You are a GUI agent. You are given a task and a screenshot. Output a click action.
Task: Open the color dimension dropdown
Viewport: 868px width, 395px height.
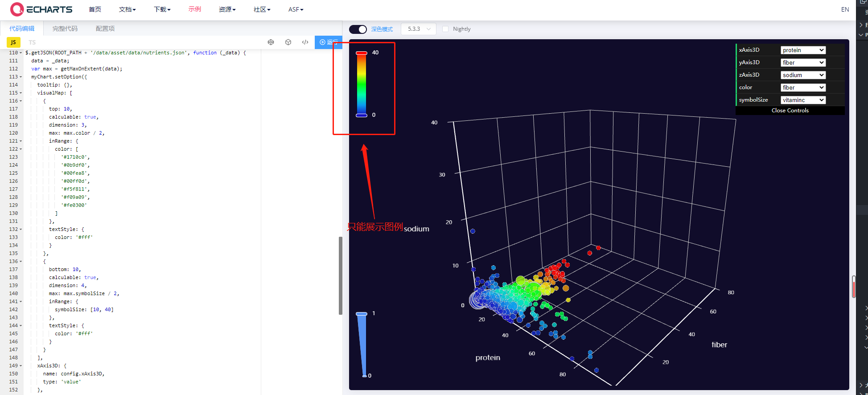(803, 88)
